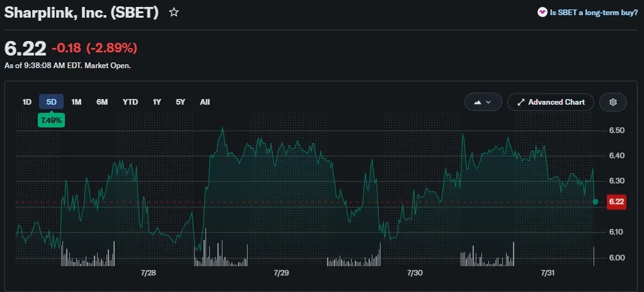Star SBET to add to watchlist
The image size is (644, 292).
tap(174, 13)
